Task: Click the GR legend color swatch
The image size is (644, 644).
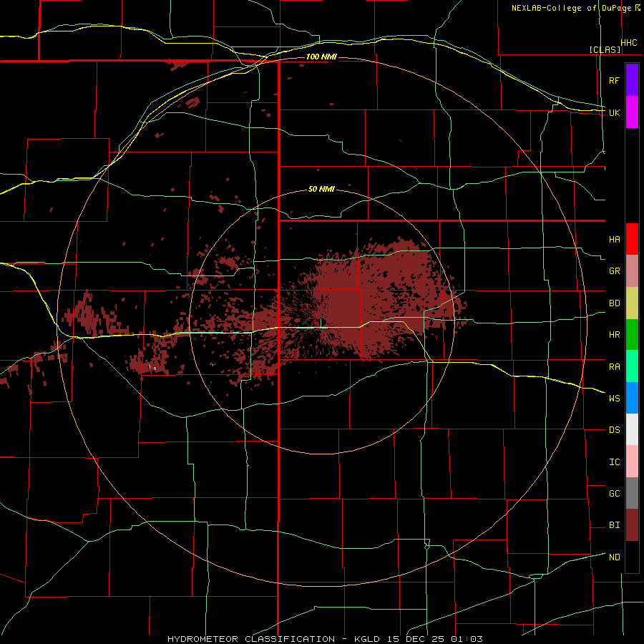Action: click(632, 271)
